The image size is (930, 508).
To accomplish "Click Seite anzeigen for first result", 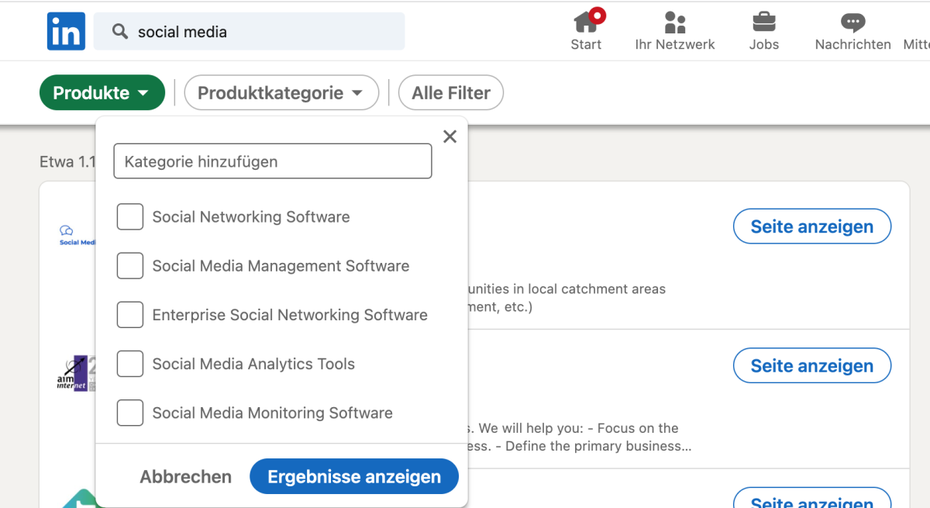I will (x=812, y=226).
